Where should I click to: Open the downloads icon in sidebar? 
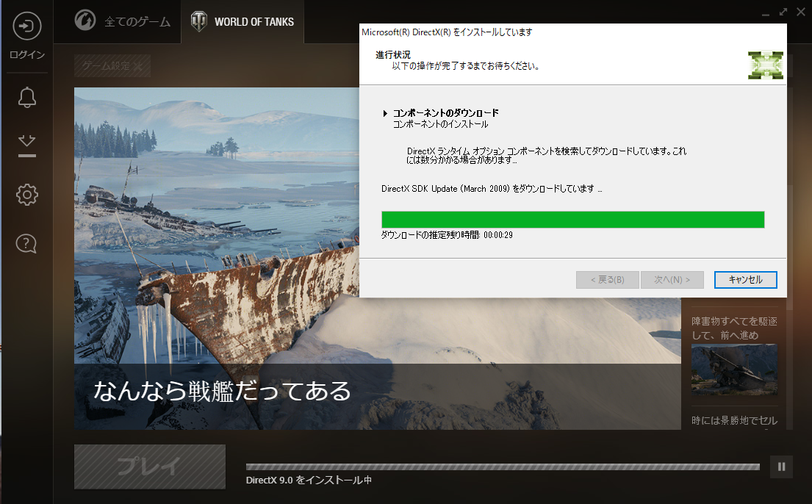pyautogui.click(x=27, y=145)
